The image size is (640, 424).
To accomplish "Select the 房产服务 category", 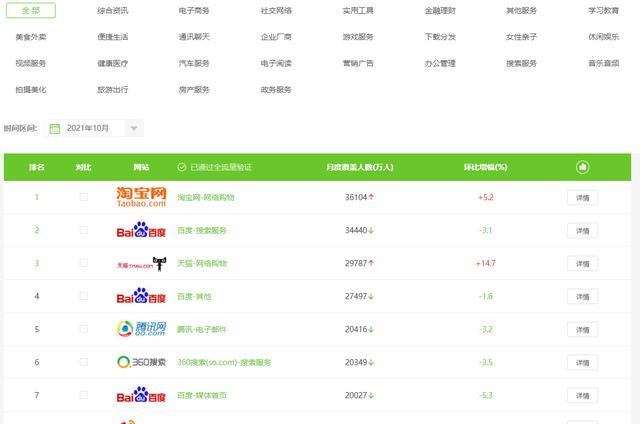I will coord(194,90).
